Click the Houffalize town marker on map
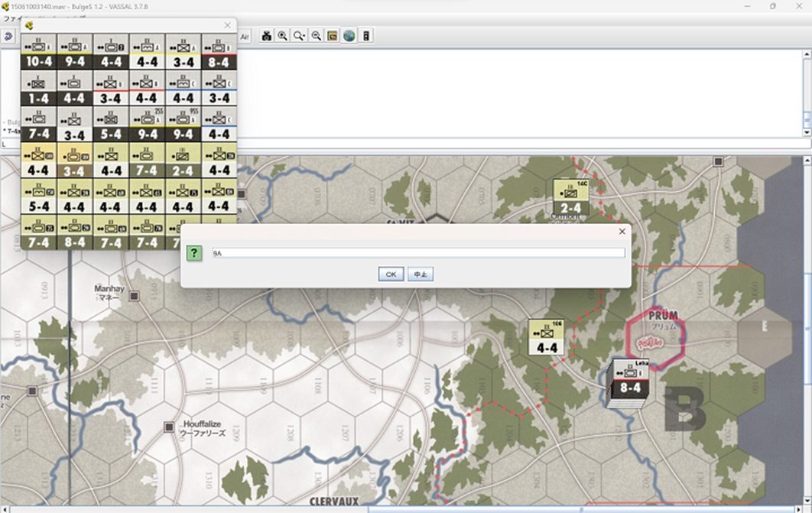 coord(169,427)
